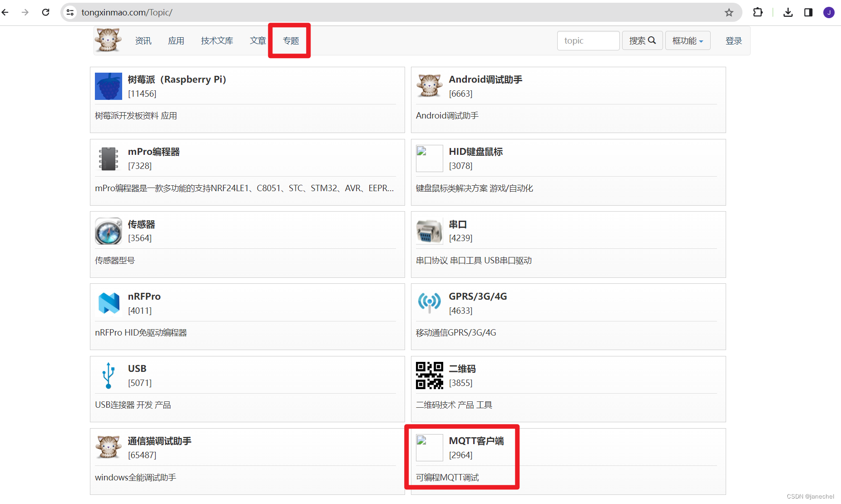Click the GPRS/3G/4G antenna icon
Image resolution: width=841 pixels, height=504 pixels.
click(x=429, y=303)
